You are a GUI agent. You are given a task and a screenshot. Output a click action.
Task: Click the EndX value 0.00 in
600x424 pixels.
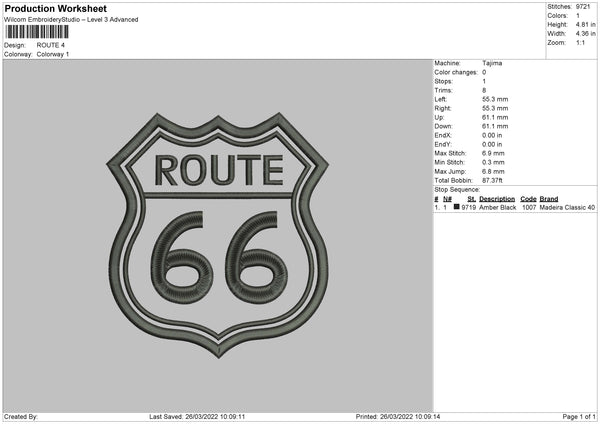tap(492, 135)
